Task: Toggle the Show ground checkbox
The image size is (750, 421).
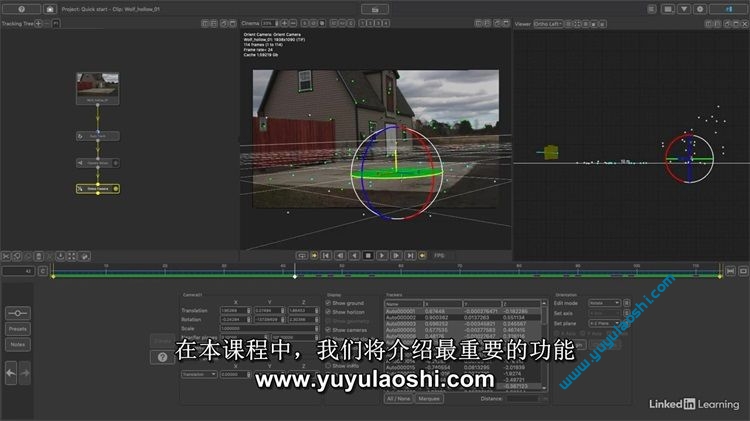Action: [328, 303]
